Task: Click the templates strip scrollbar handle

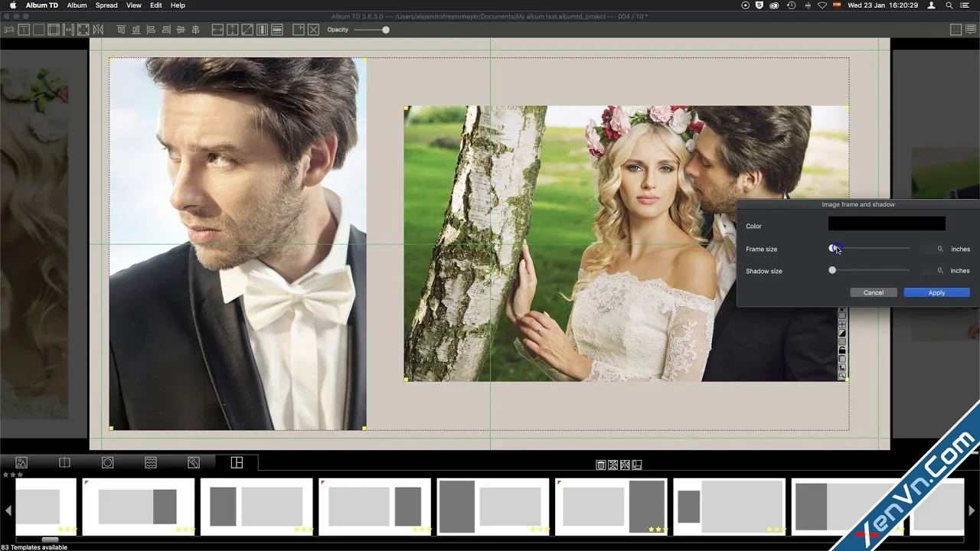Action: 50,540
